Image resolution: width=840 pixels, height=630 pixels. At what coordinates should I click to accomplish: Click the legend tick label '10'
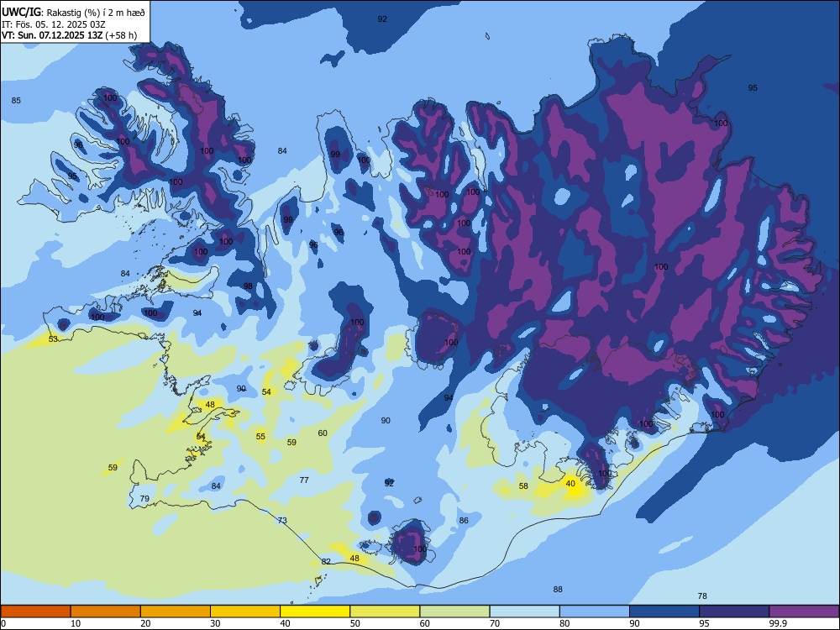pyautogui.click(x=76, y=623)
